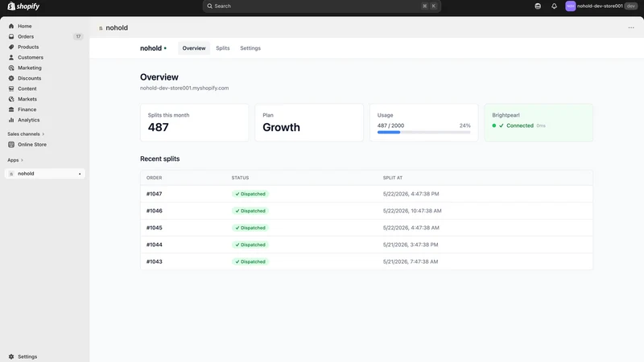The height and width of the screenshot is (362, 644).
Task: Click the store account avatar
Action: tap(570, 6)
